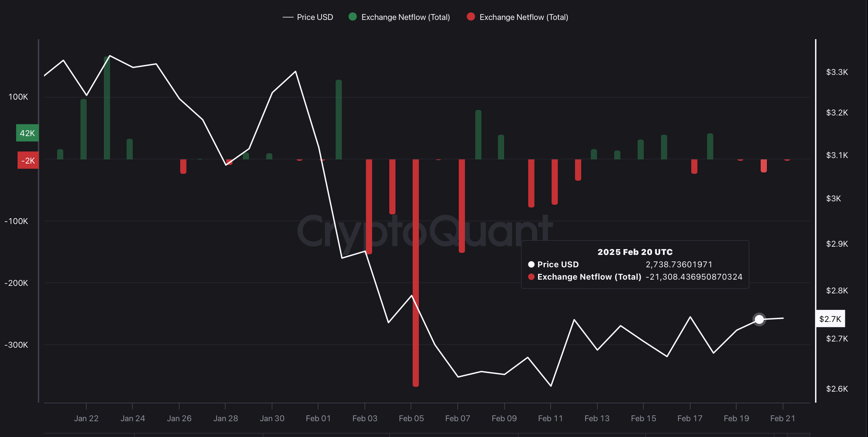The width and height of the screenshot is (868, 437).
Task: Click the green 42K axis badge
Action: coord(27,133)
